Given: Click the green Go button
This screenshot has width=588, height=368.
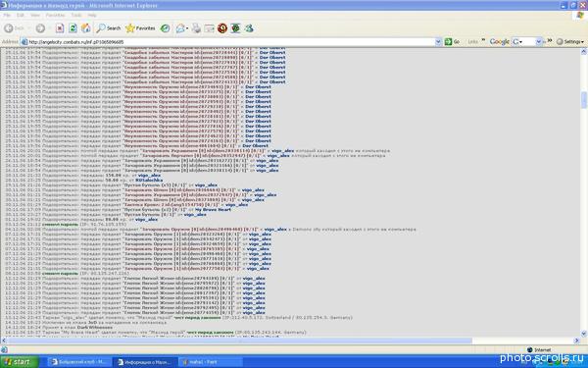Looking at the screenshot, I should tap(452, 41).
